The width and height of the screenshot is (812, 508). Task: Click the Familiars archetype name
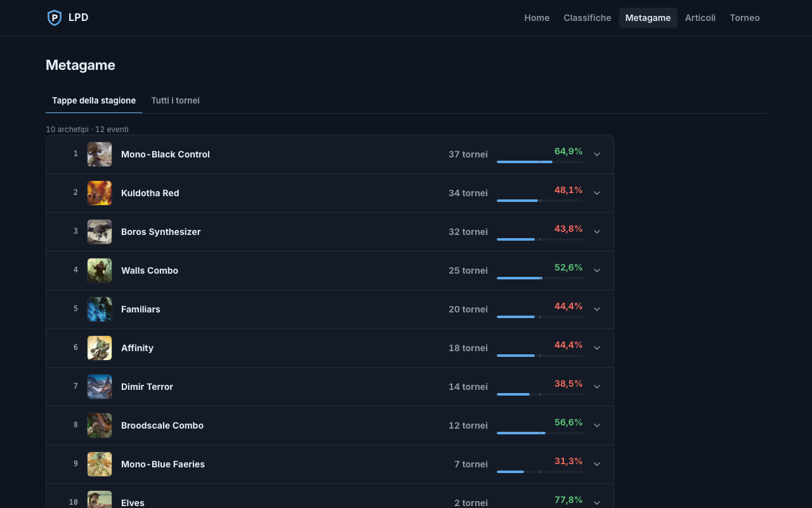click(x=141, y=309)
